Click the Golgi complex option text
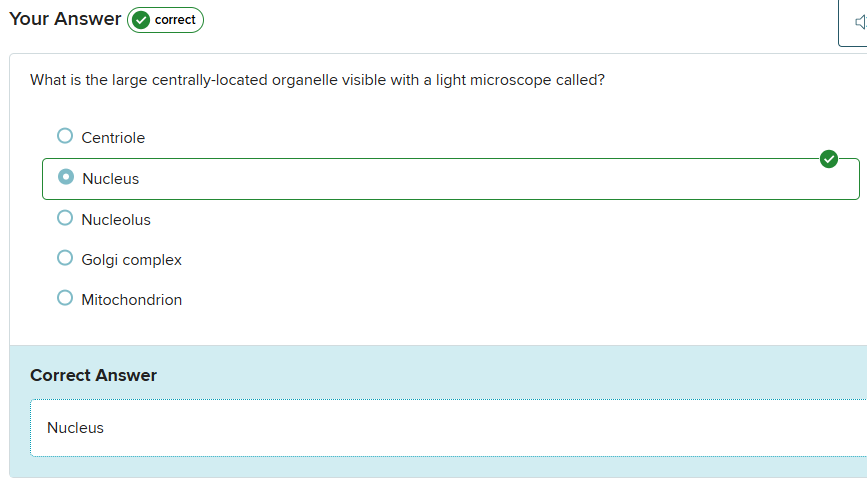 pos(131,260)
